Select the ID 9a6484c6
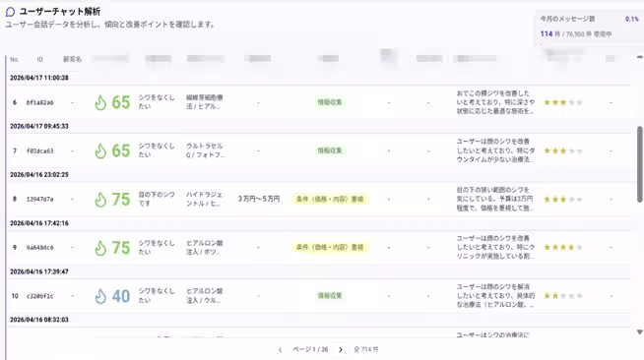The height and width of the screenshot is (360, 644). [x=39, y=248]
